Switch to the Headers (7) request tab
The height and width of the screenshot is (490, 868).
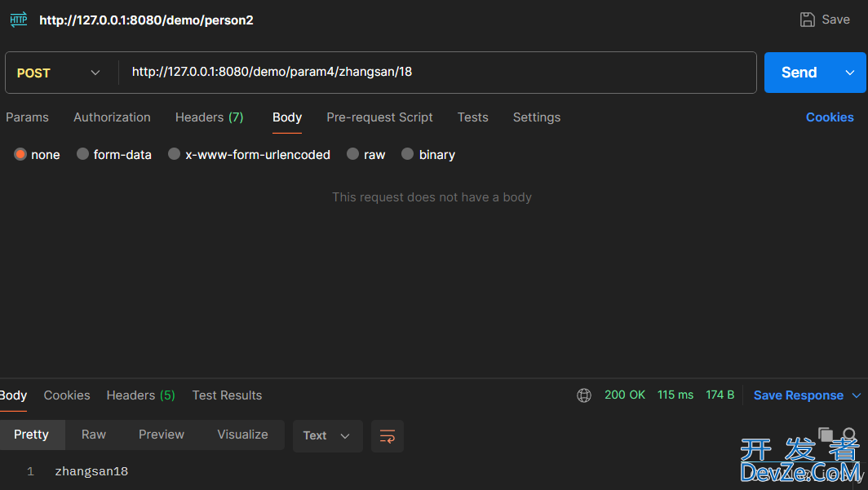[209, 117]
